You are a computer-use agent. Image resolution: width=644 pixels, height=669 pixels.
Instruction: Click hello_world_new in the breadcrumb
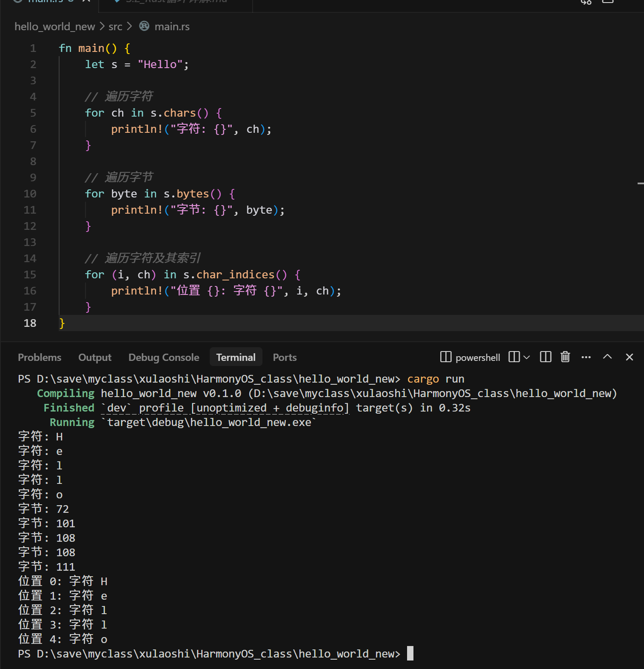pyautogui.click(x=55, y=26)
